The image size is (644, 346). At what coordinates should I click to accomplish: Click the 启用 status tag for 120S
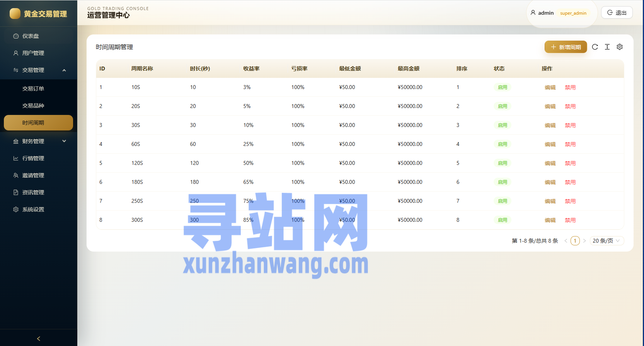[503, 163]
